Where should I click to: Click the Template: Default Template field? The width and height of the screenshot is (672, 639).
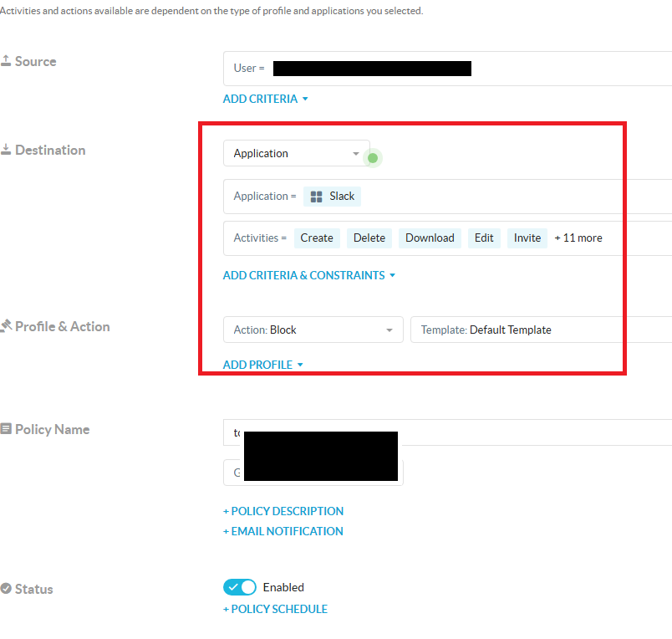click(x=535, y=330)
